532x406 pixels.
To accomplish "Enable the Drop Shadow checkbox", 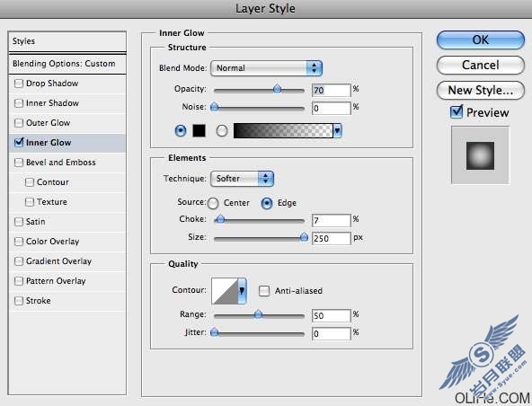I will [x=19, y=84].
